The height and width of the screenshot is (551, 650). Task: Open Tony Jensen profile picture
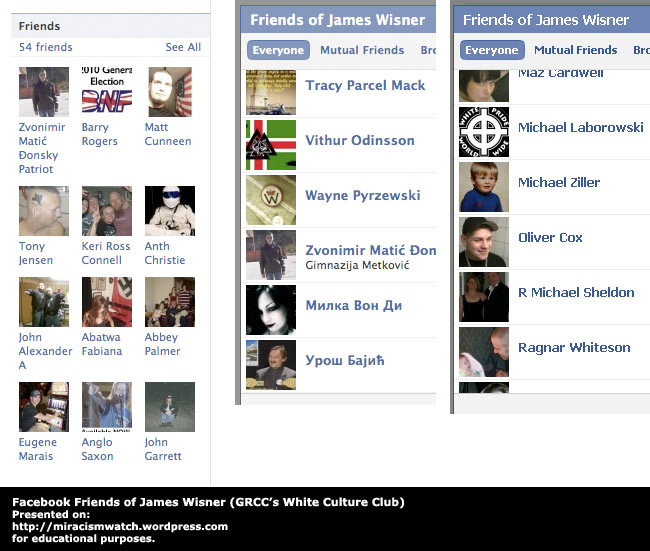[x=44, y=211]
